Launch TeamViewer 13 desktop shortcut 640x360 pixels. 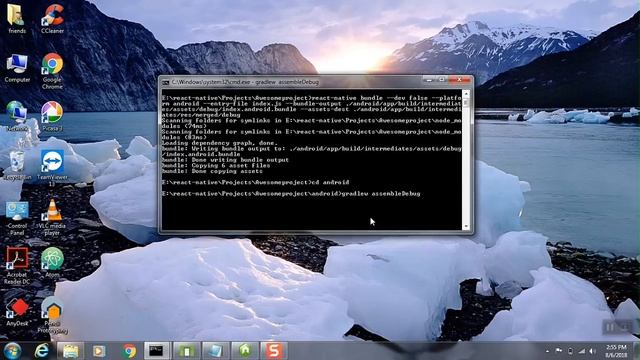[52, 167]
